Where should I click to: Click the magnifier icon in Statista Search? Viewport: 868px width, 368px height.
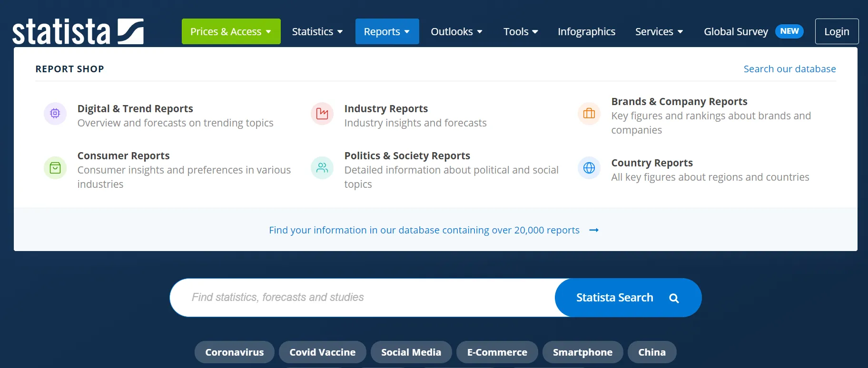pos(673,298)
